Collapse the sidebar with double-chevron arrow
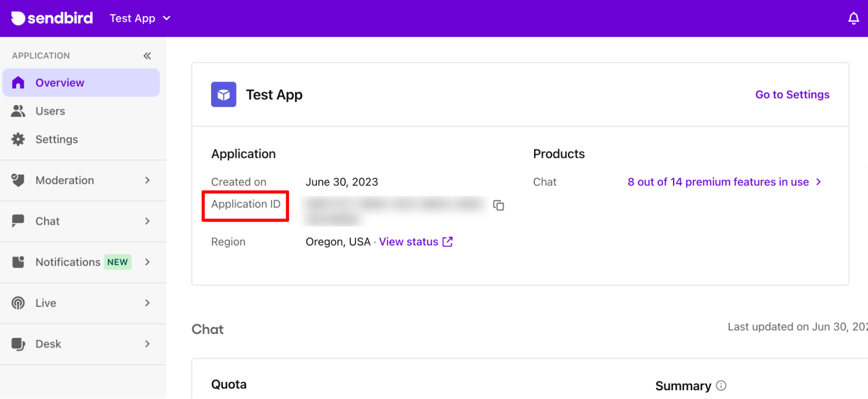Image resolution: width=868 pixels, height=399 pixels. 147,56
